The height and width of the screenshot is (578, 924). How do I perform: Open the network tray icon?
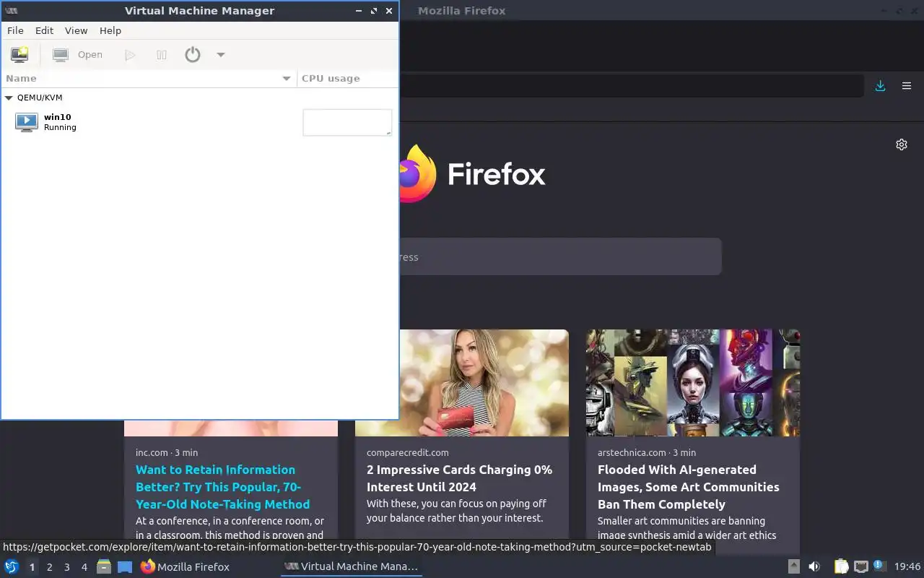point(860,567)
